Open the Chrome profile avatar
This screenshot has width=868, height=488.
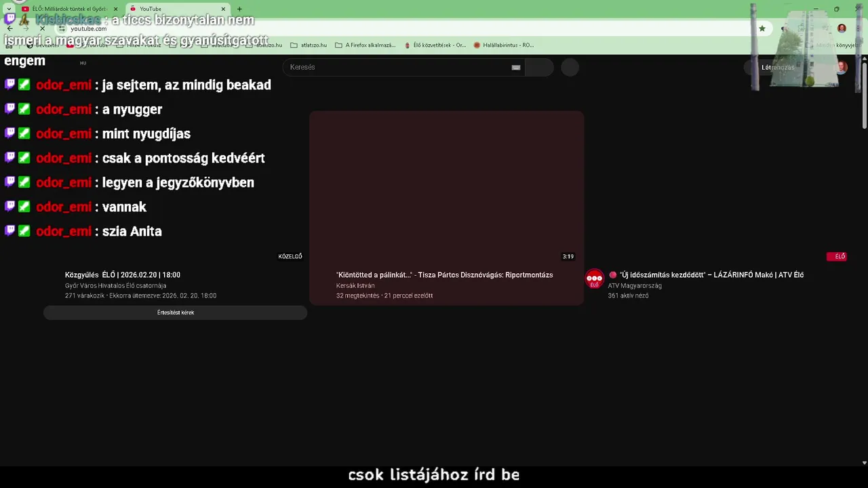(x=842, y=28)
